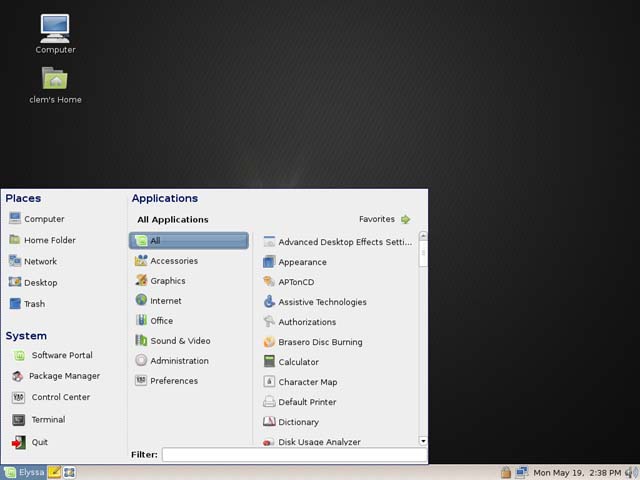Click scrollbar up arrow in applications list
This screenshot has width=640, height=480.
point(423,236)
